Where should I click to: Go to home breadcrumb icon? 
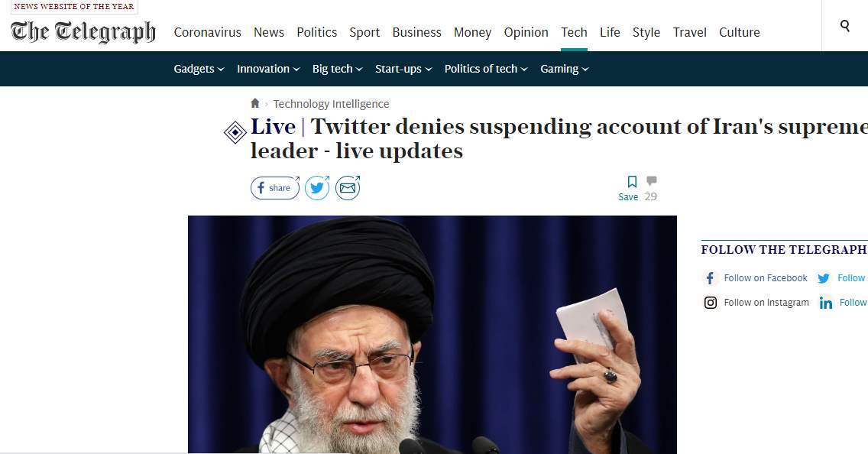coord(254,103)
